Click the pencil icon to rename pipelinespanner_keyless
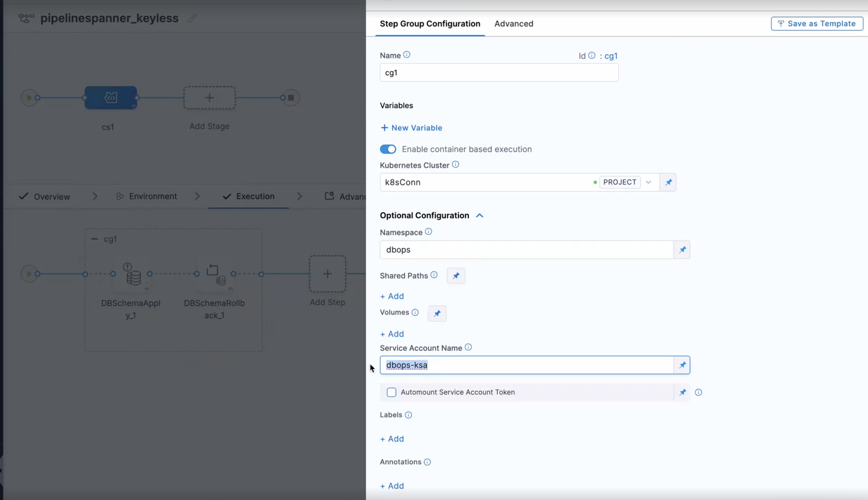 point(192,18)
